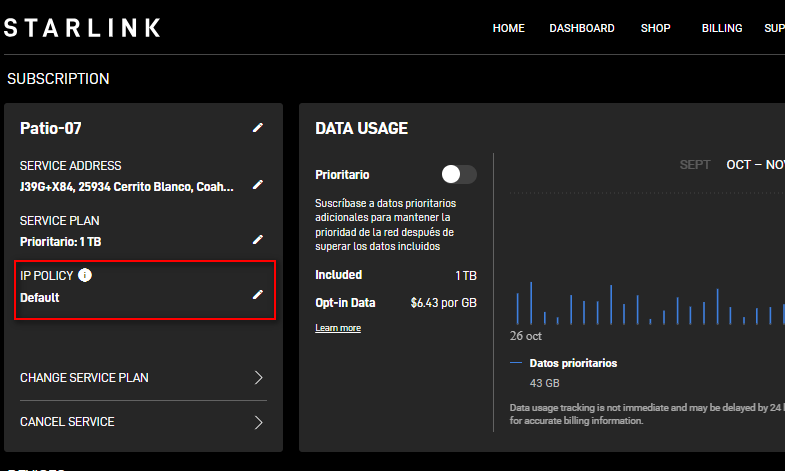785x471 pixels.
Task: Edit the IP Policy setting
Action: [258, 295]
